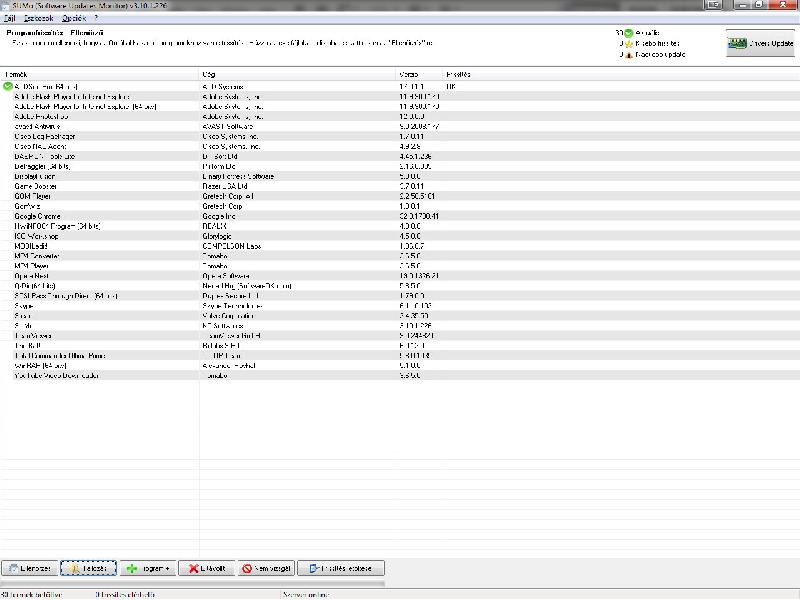The width and height of the screenshot is (800, 600).
Task: Click the Opera Software company cell
Action: coord(226,276)
